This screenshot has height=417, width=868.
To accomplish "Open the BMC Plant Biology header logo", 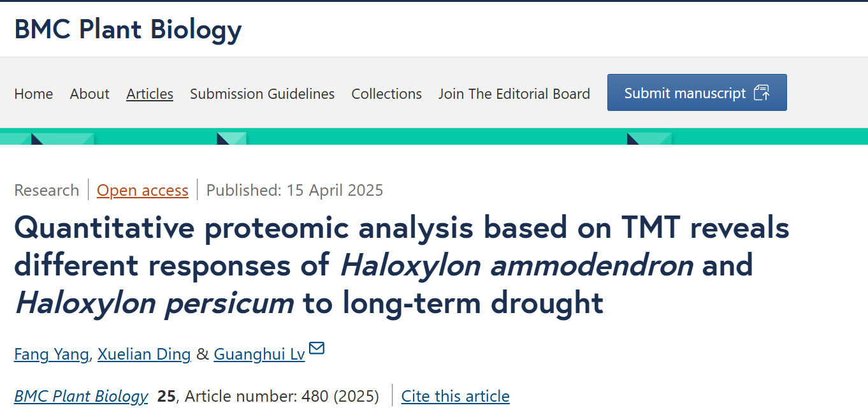I will [x=128, y=29].
